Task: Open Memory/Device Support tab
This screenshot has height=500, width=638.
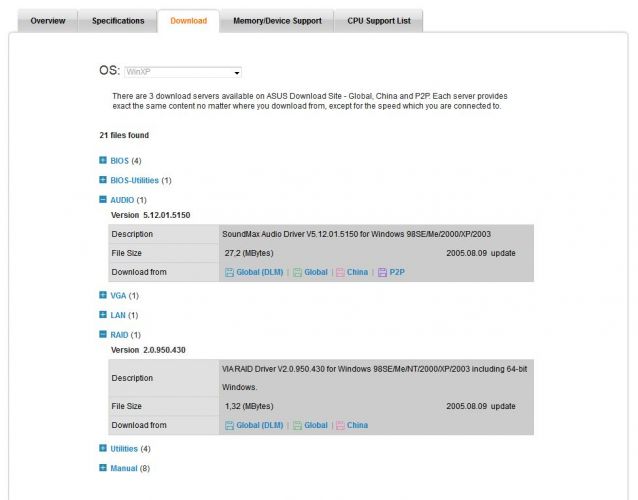Action: tap(277, 21)
